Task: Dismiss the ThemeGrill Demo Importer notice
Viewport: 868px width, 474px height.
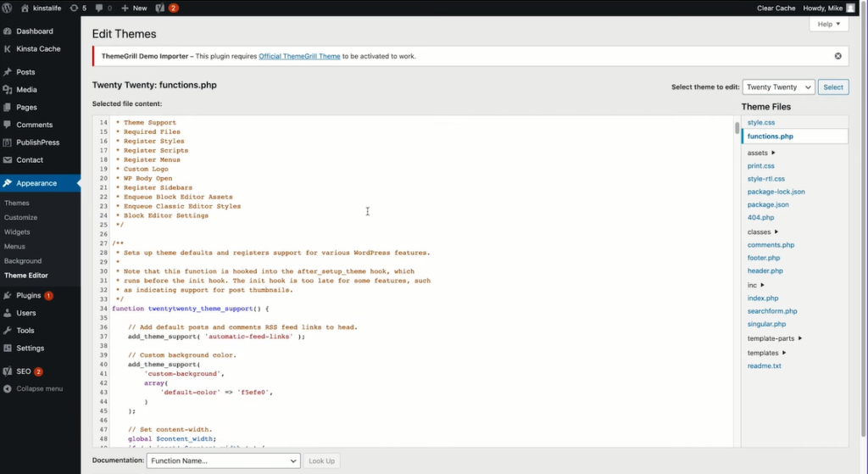Action: point(837,56)
